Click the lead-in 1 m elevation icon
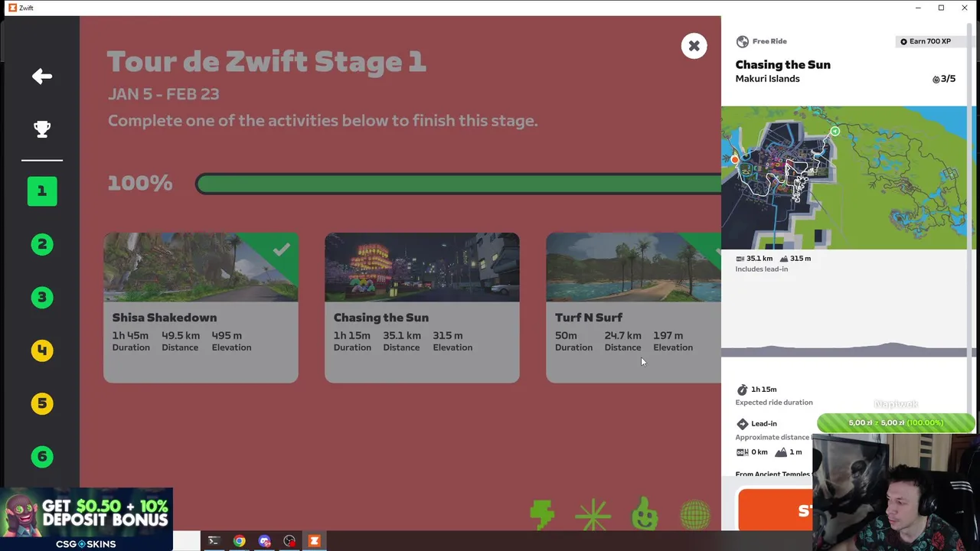Image resolution: width=980 pixels, height=551 pixels. point(781,452)
